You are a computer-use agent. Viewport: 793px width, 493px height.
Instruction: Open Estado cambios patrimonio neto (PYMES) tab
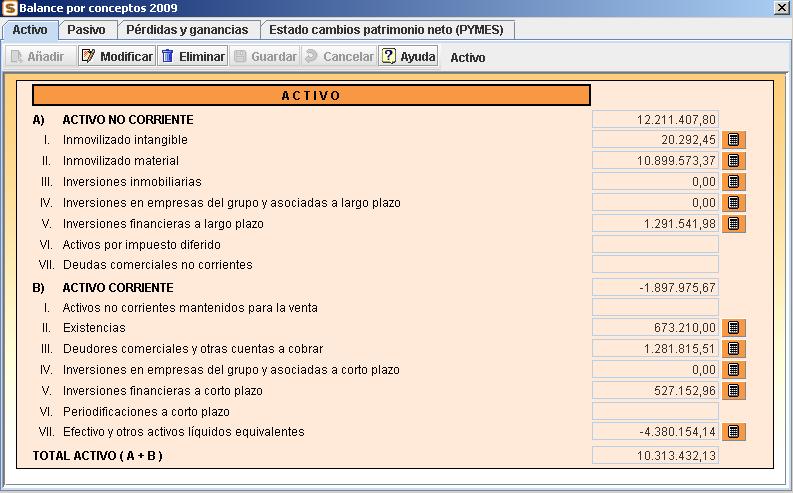(x=386, y=30)
